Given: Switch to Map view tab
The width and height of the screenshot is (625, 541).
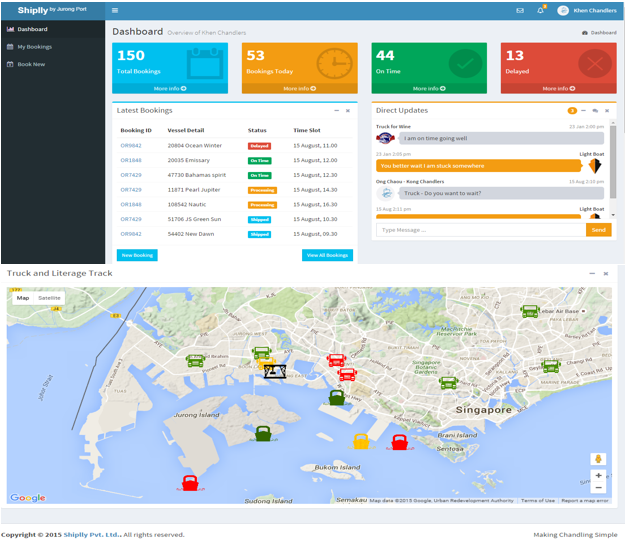Looking at the screenshot, I should pos(23,298).
